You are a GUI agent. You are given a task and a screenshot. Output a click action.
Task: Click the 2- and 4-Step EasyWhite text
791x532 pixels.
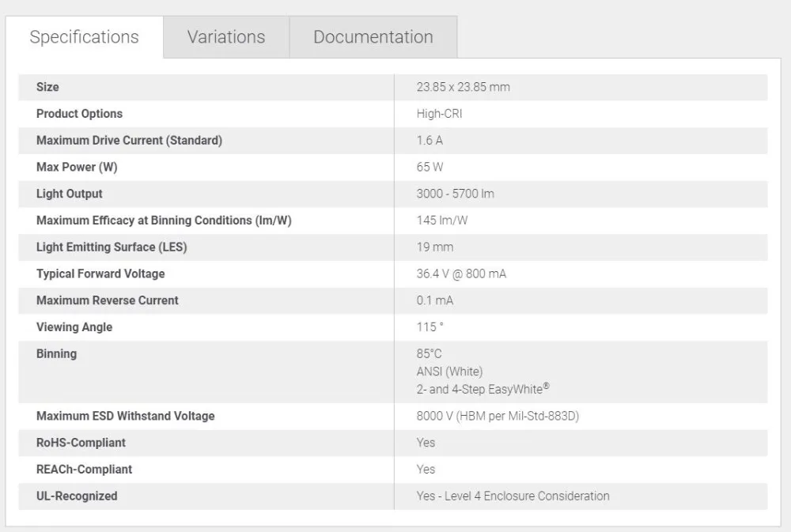pyautogui.click(x=483, y=389)
